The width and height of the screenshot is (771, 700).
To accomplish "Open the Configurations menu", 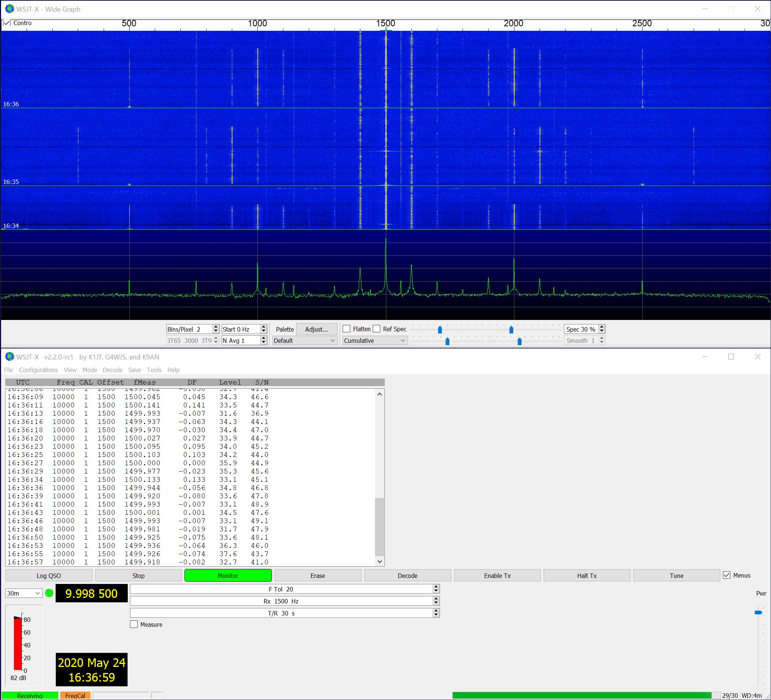I will [38, 370].
